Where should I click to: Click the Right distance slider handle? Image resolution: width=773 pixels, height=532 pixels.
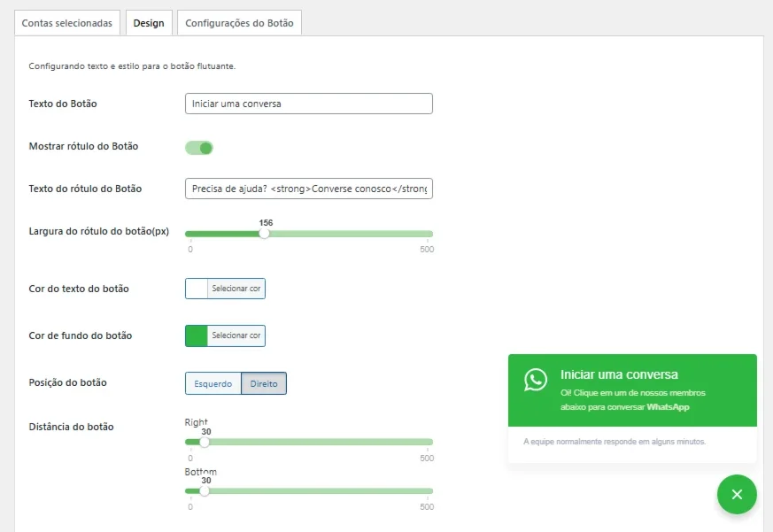(204, 442)
